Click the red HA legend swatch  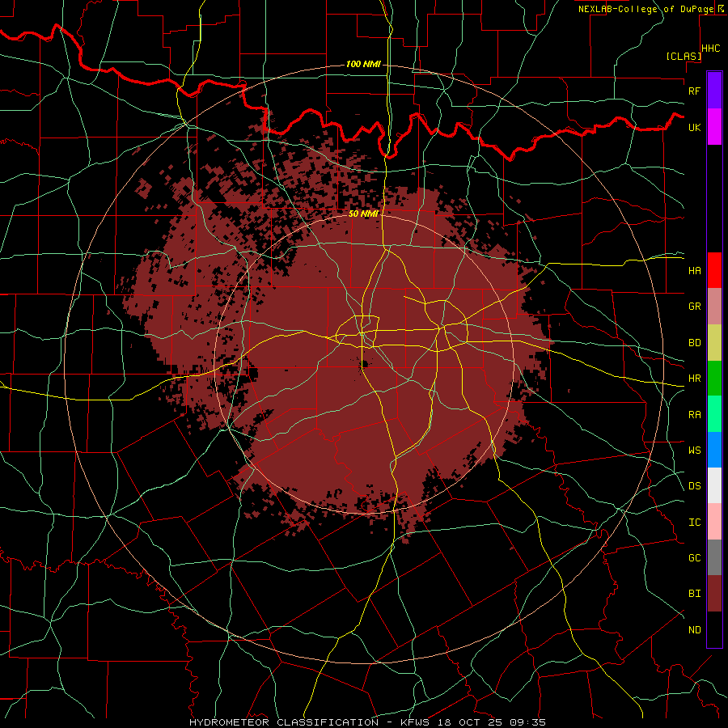tap(714, 270)
